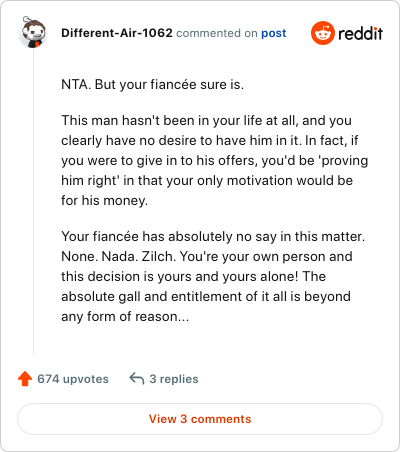Click the Different-Air-1062 user avatar
400x452 pixels.
coord(33,32)
